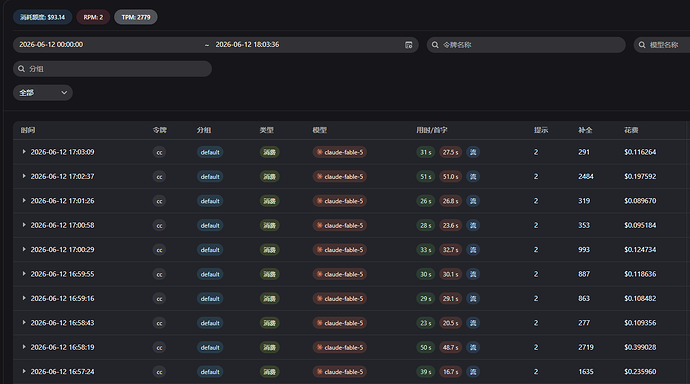Click the cost value $0.197592
Image resolution: width=690 pixels, height=384 pixels.
[x=640, y=176]
